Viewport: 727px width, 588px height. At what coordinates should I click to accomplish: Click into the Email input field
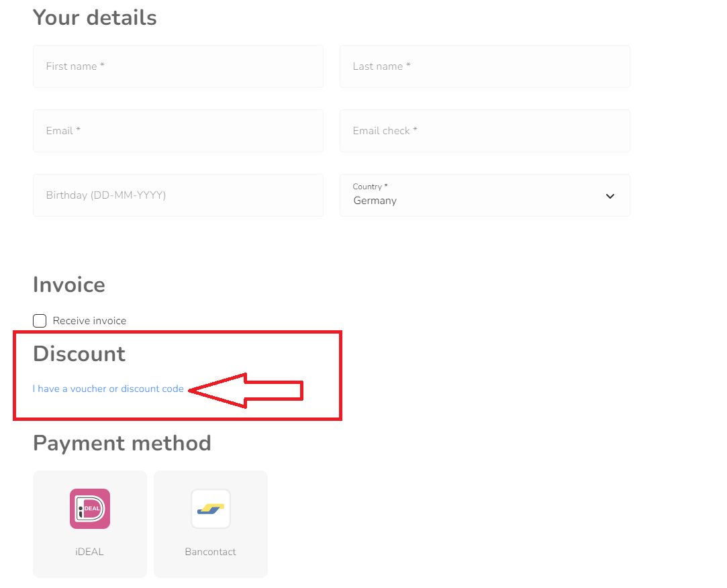pos(178,131)
